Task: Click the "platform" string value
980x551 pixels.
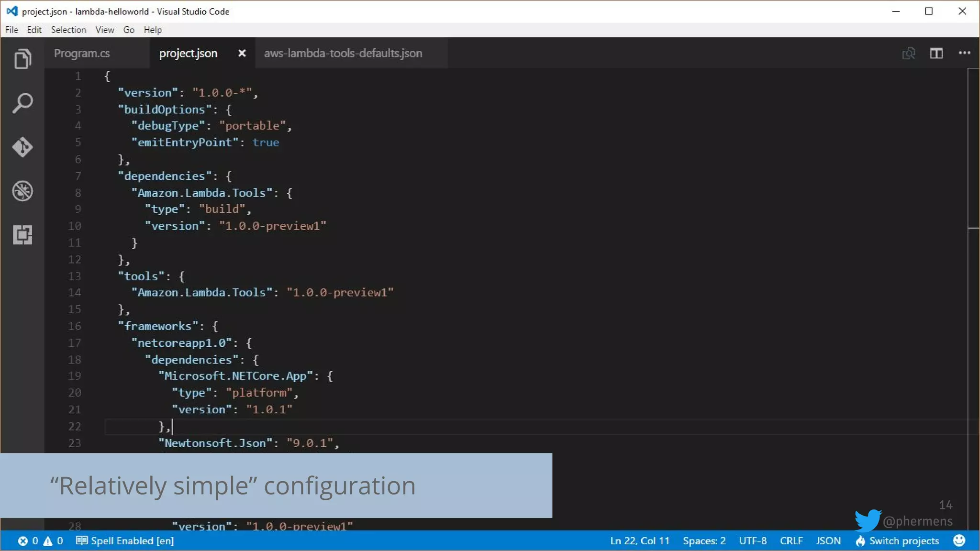Action: pyautogui.click(x=259, y=393)
